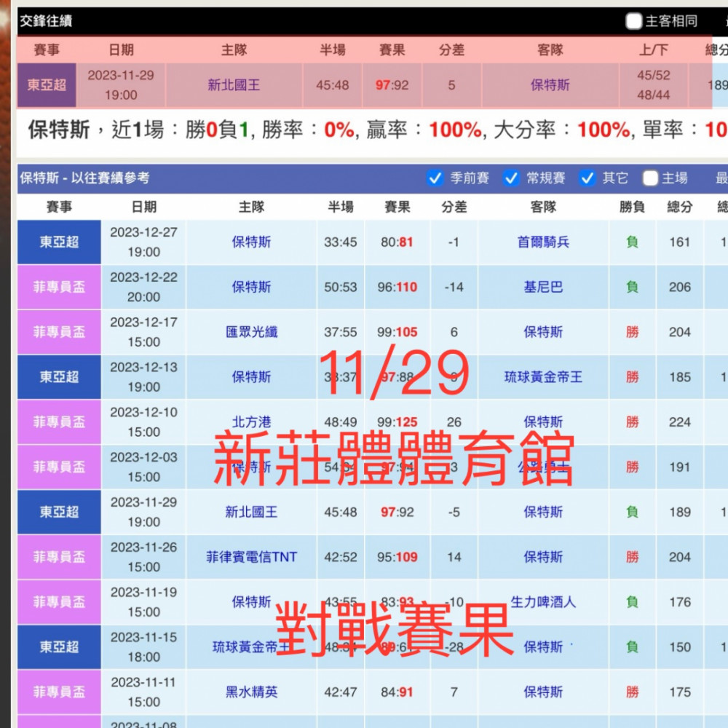
Task: Select 菲專員盃 tag on 2023-11-11 row
Action: point(59,692)
